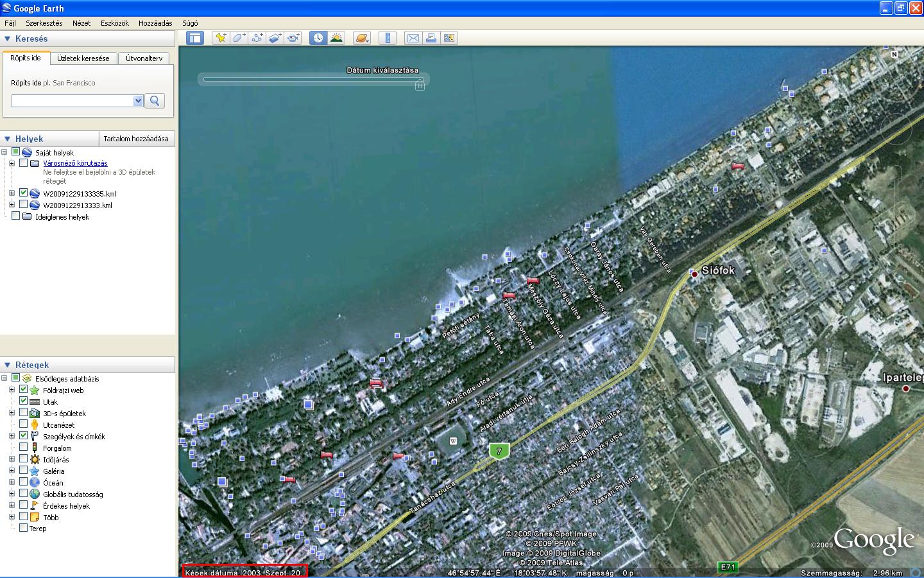
Task: Open the Súgó menu
Action: click(190, 23)
